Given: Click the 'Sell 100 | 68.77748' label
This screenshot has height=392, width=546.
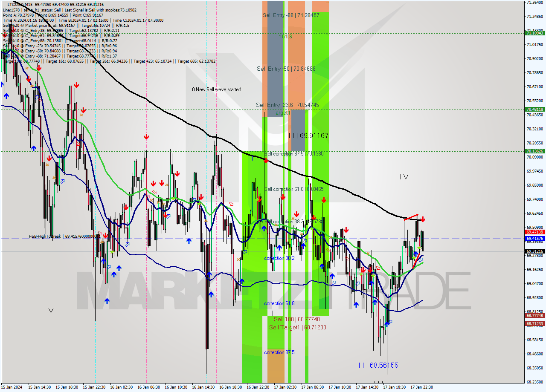Looking at the screenshot, I should (297, 319).
